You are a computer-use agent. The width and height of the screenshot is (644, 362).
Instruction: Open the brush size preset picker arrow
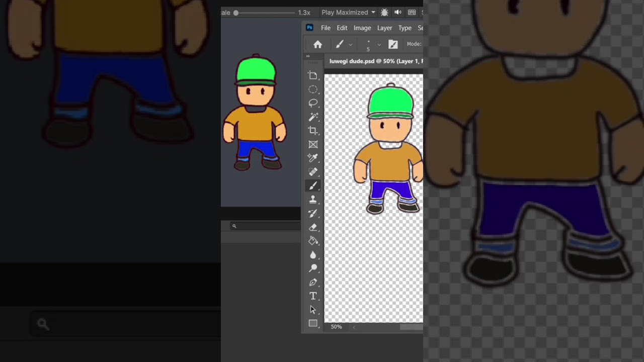(x=379, y=44)
